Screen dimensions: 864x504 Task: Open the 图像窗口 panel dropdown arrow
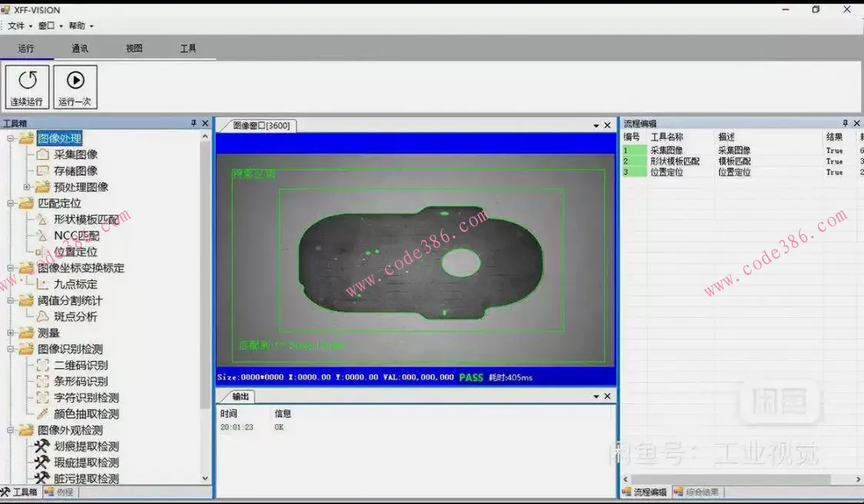pos(596,126)
